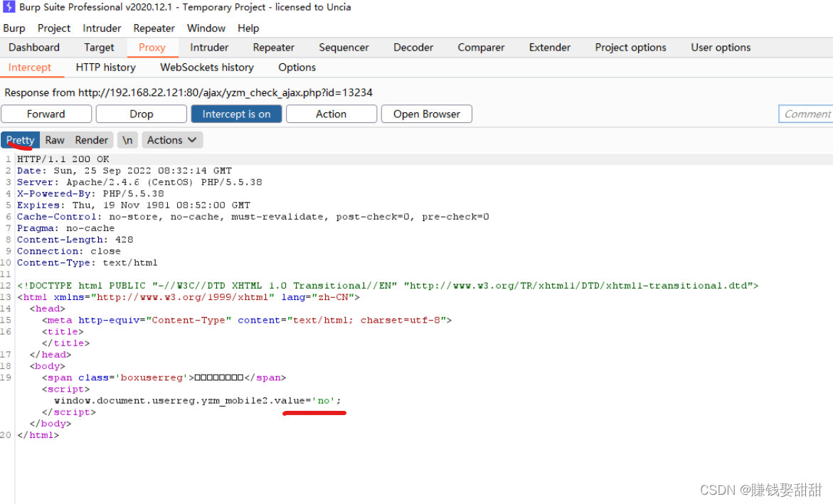Image resolution: width=833 pixels, height=504 pixels.
Task: Click the meta http-equiv line
Action: coord(247,321)
